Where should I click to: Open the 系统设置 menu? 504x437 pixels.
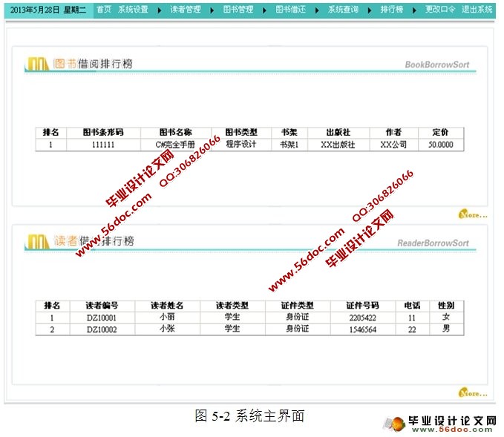(x=133, y=10)
